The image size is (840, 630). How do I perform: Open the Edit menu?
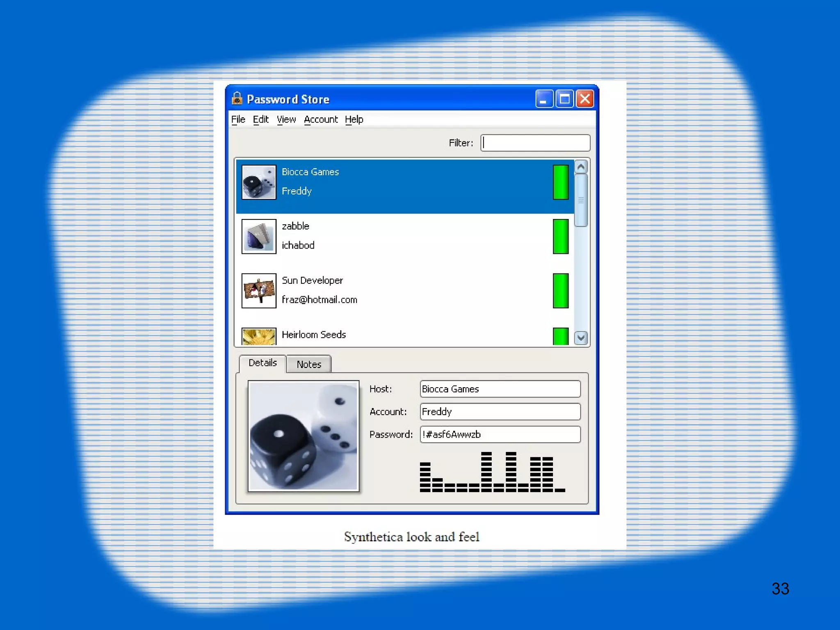[260, 119]
